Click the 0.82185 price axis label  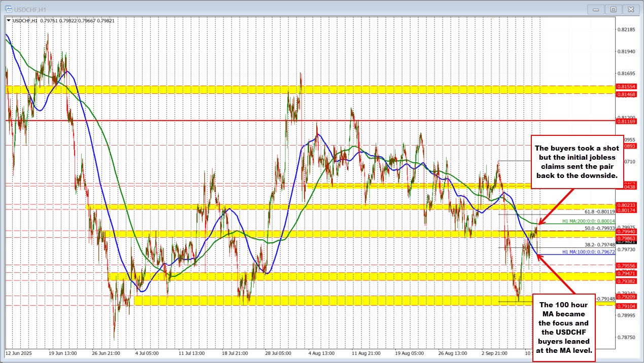(626, 30)
